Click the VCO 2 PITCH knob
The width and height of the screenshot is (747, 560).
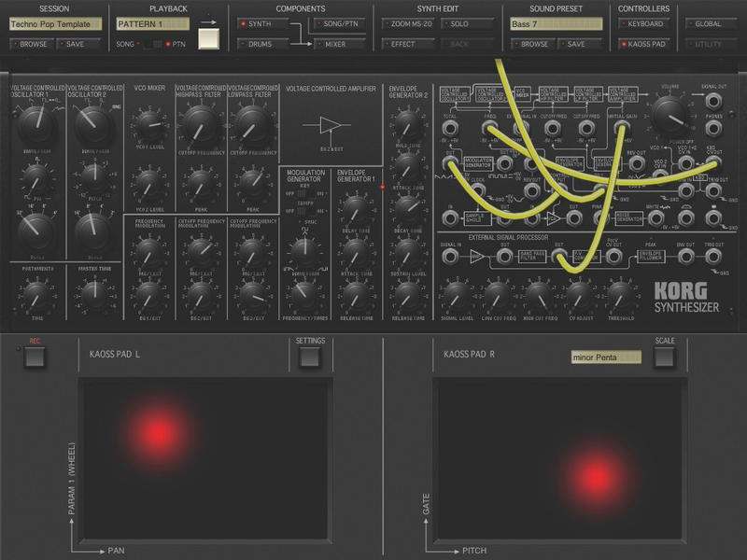(94, 177)
